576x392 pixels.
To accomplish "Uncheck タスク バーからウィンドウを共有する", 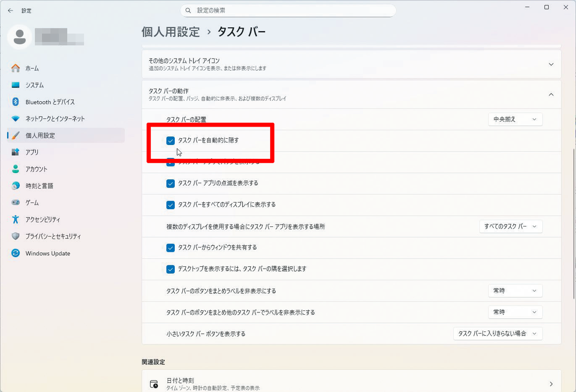I will tap(170, 248).
